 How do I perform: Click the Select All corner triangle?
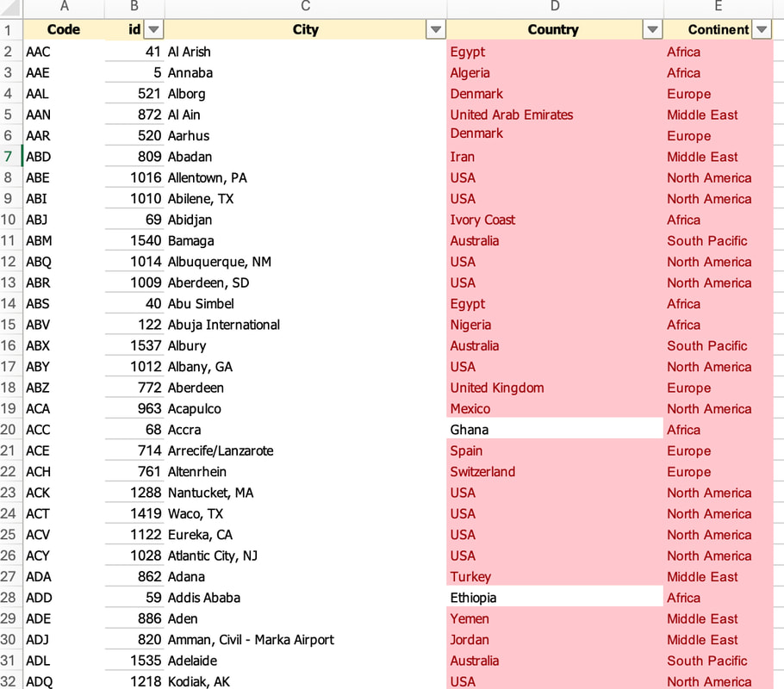(10, 7)
